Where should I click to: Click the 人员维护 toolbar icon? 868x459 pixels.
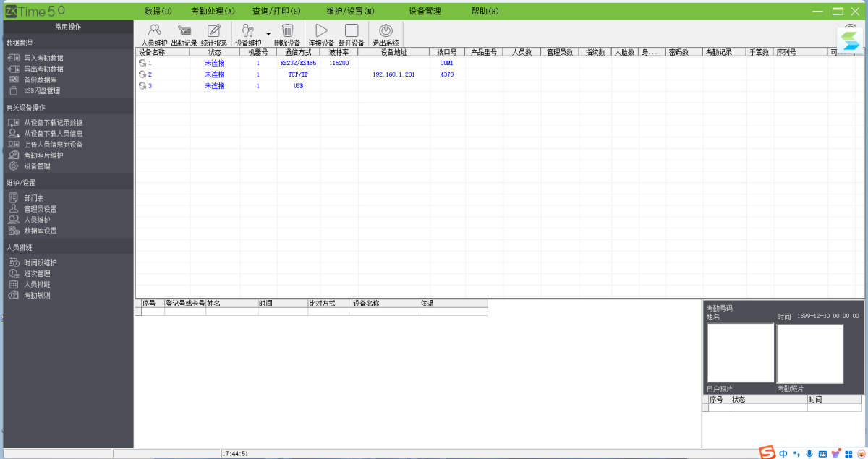click(154, 30)
